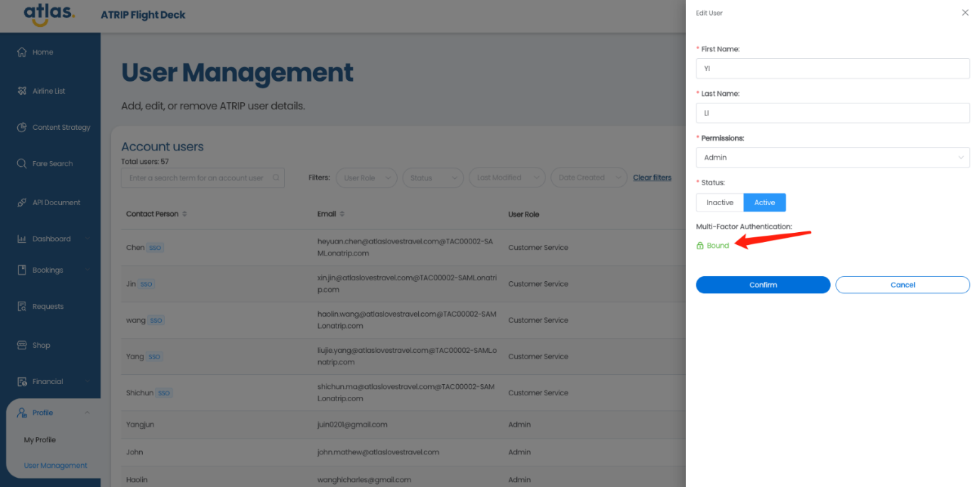Set status to Inactive
The width and height of the screenshot is (980, 487).
(719, 203)
